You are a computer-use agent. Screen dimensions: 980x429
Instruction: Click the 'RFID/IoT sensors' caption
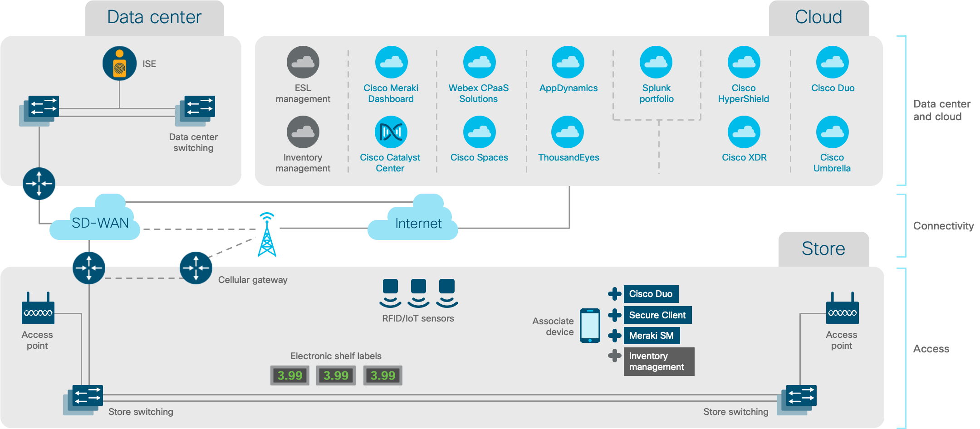coord(418,318)
